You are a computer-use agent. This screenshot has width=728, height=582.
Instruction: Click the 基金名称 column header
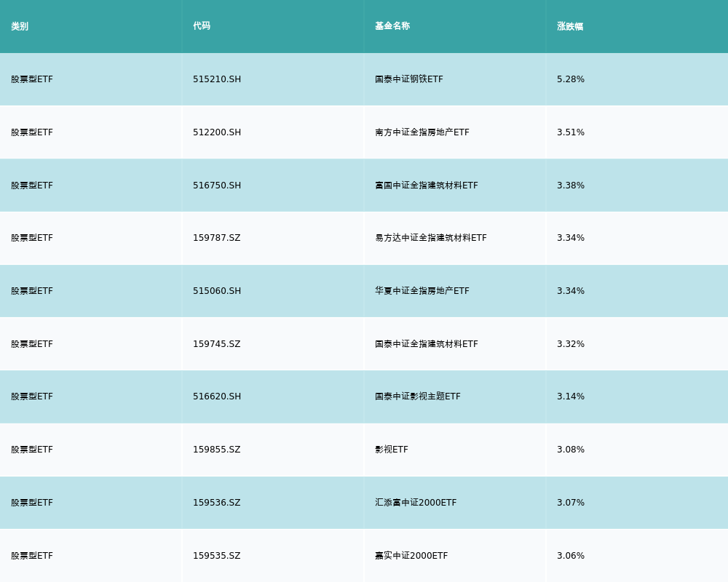point(392,26)
